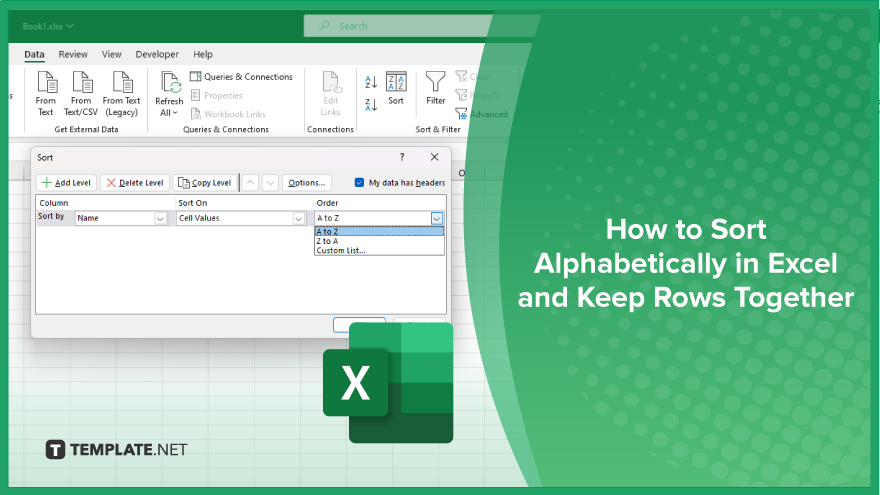Toggle the Filter funnel icon
880x495 pixels.
tap(436, 82)
